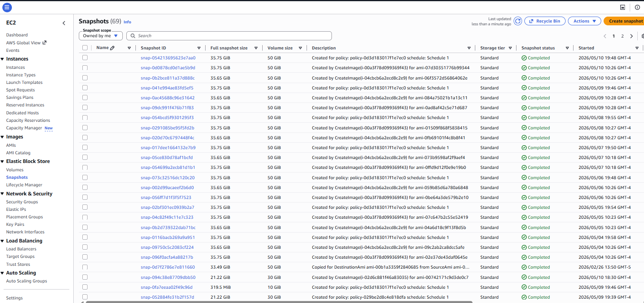This screenshot has width=644, height=303.
Task: Check the box for snap-09dc991f476b71f83
Action: point(85,108)
